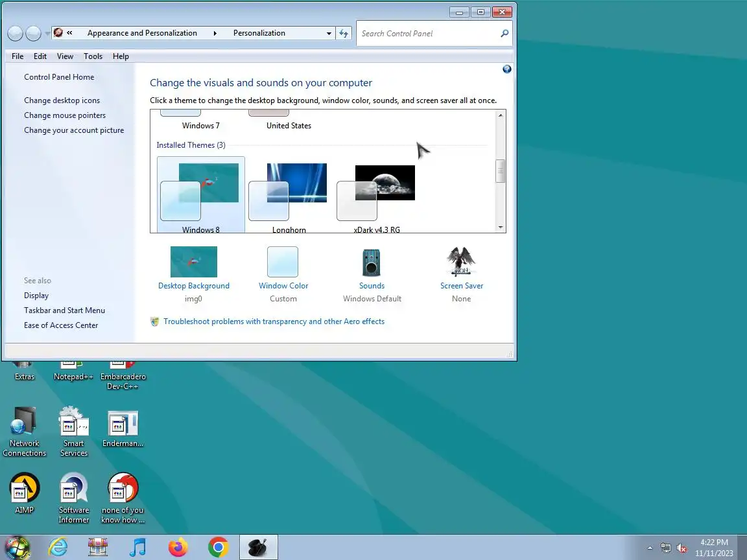Open the blue Help question mark icon
This screenshot has height=560, width=747.
click(x=507, y=69)
